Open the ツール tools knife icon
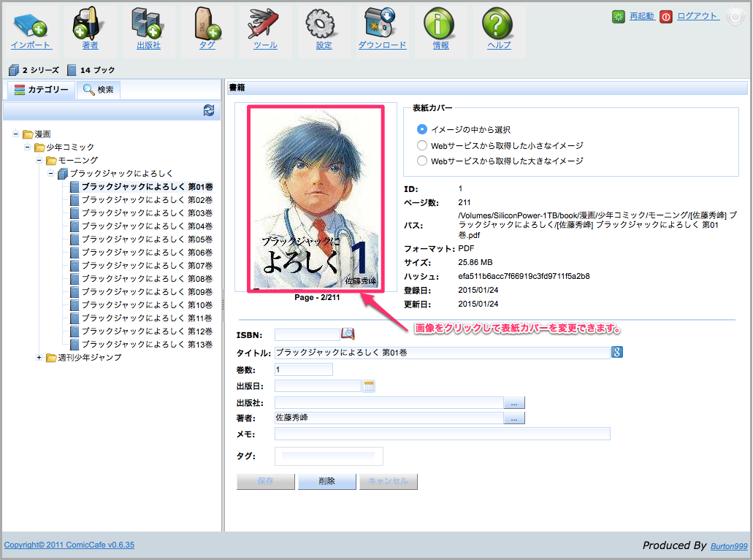 point(264,23)
